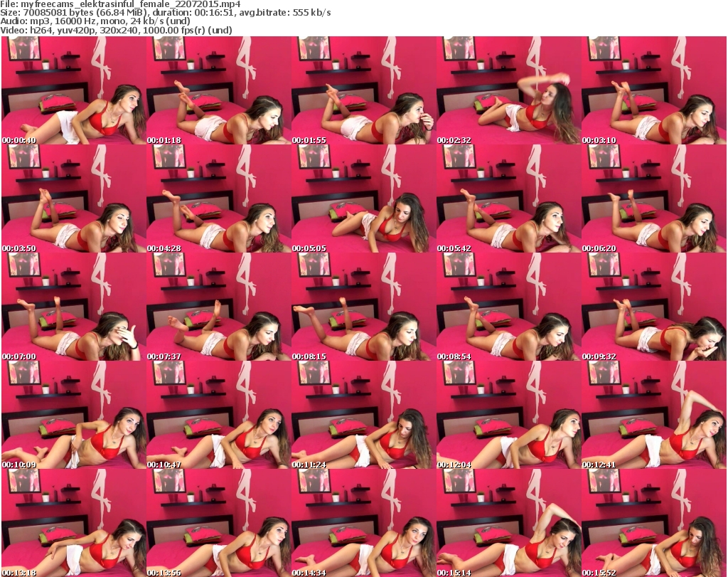
Task: Open the frame marked 00:07:37
Action: tap(219, 307)
